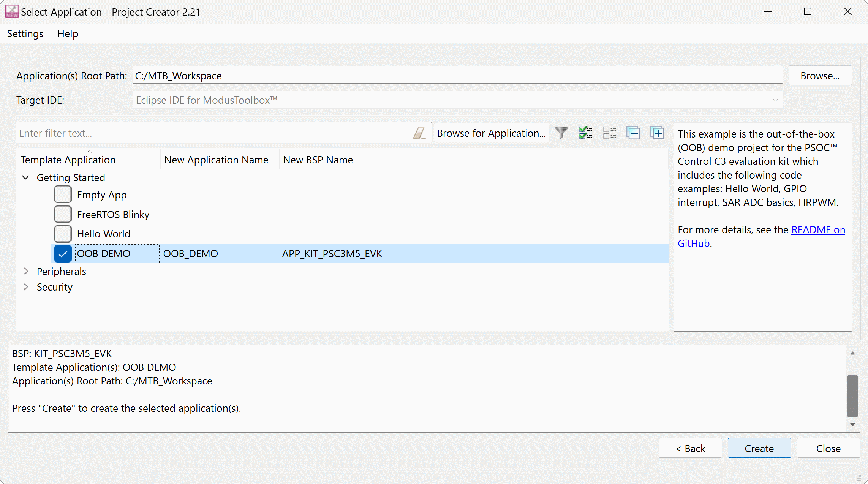
Task: Close the window using title bar X
Action: (x=847, y=12)
